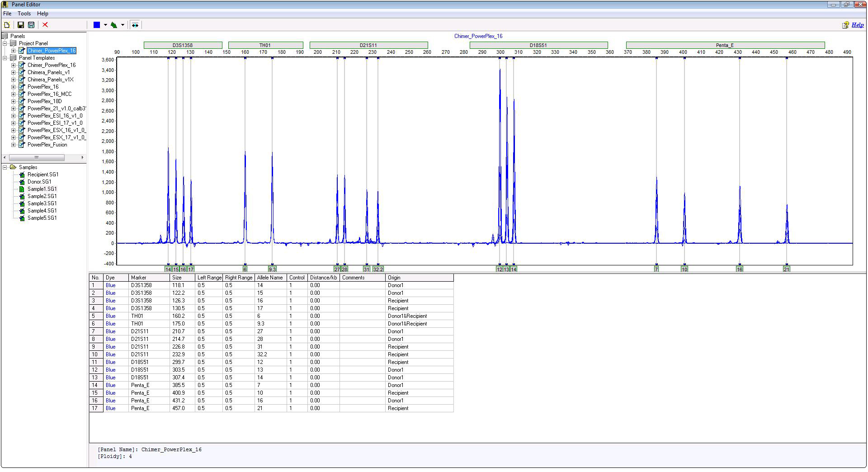Open the Tools menu

(x=24, y=14)
